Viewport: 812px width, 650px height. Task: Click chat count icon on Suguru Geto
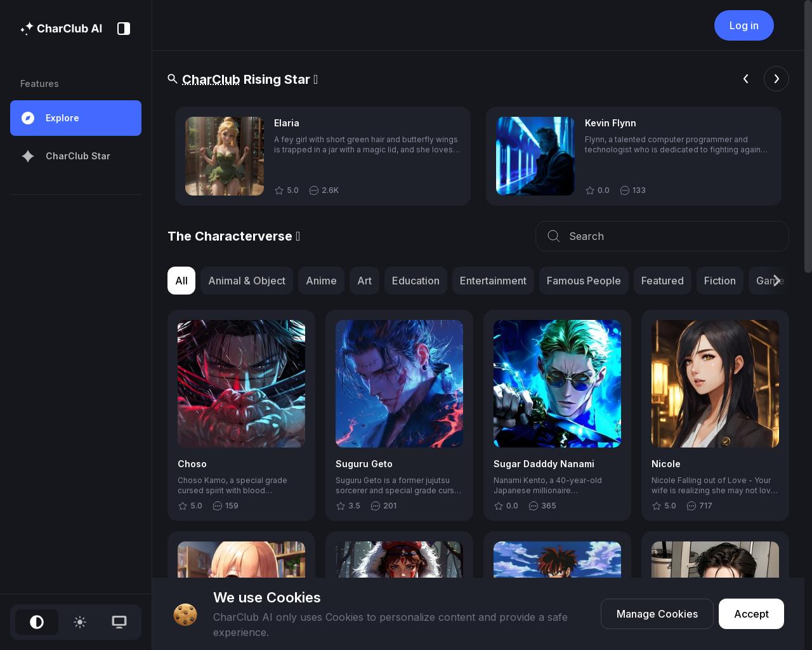coord(376,506)
